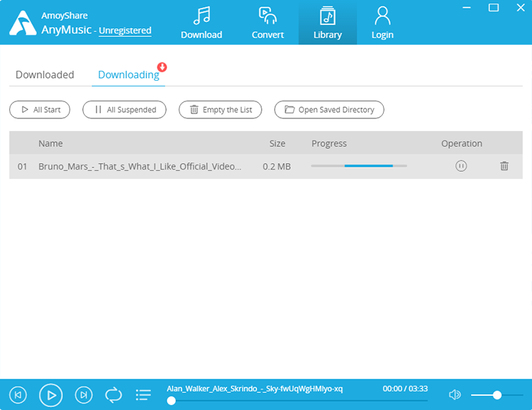Open the Login page
This screenshot has width=532, height=410.
click(x=382, y=23)
